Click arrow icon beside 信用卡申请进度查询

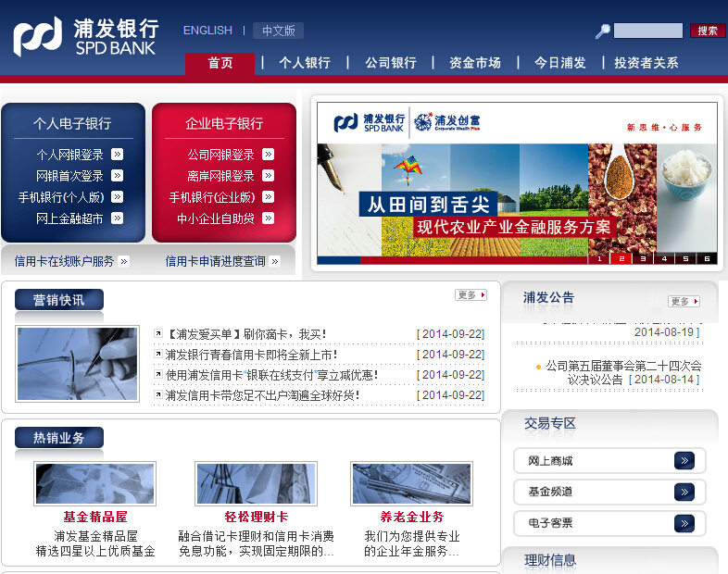275,261
